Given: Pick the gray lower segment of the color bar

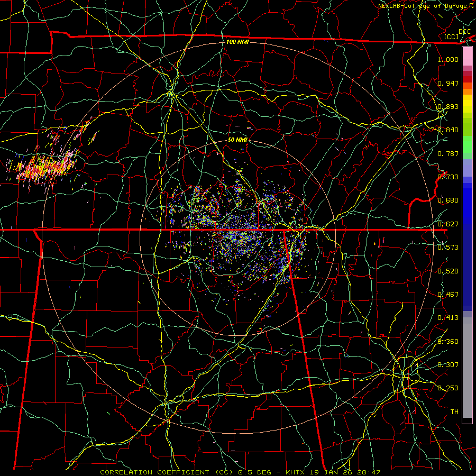Looking at the screenshot, I should click(467, 368).
